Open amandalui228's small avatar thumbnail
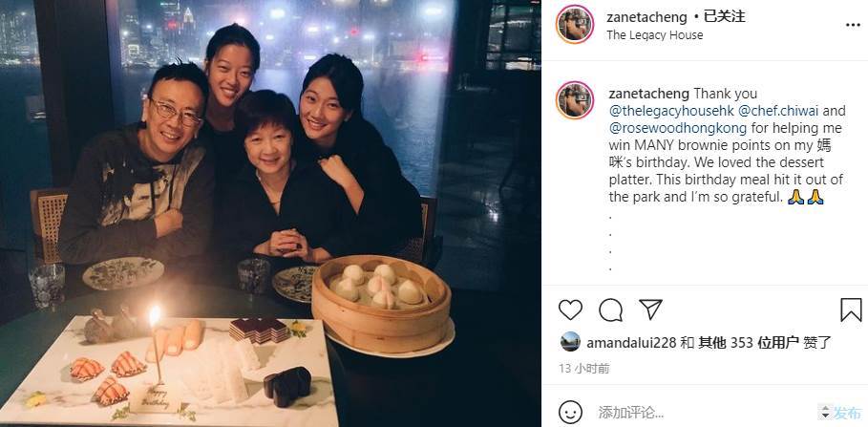This screenshot has height=427, width=868. (570, 342)
